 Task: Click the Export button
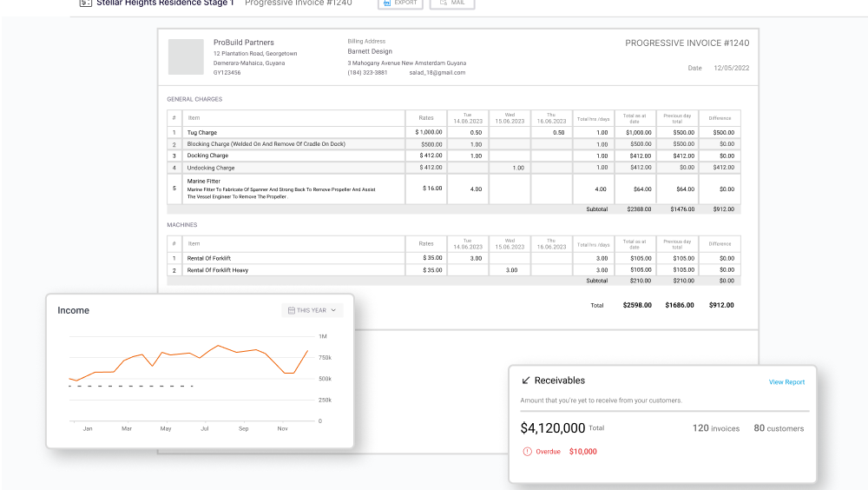pos(400,3)
